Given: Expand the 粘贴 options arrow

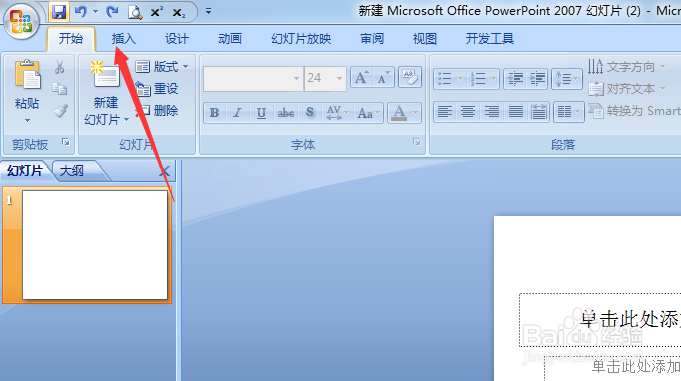Looking at the screenshot, I should click(x=27, y=120).
